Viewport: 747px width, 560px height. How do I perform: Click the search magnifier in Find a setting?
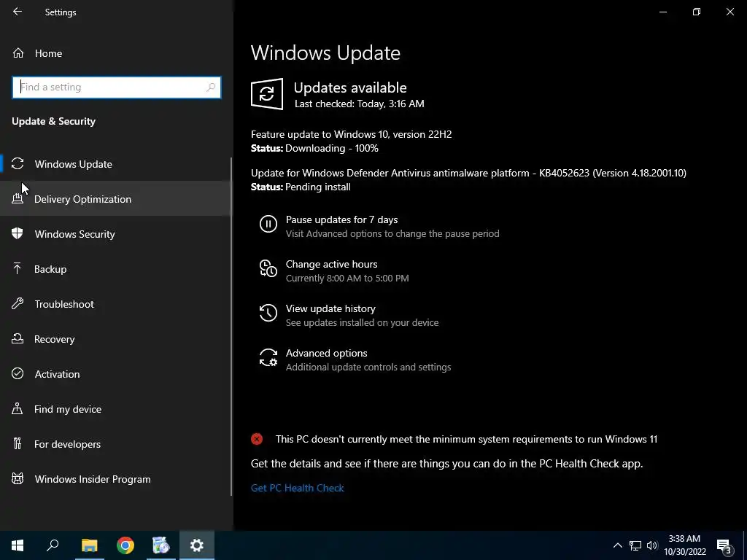[x=211, y=87]
